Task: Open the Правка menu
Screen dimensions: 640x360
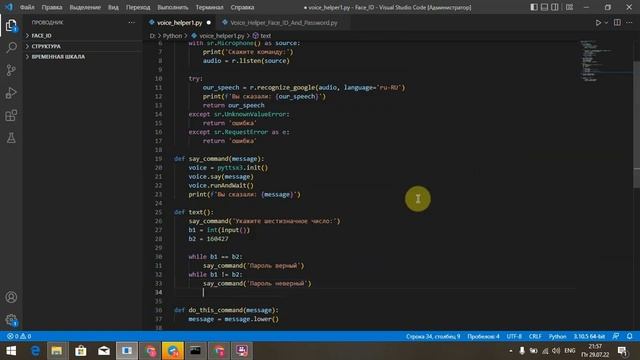Action: [x=52, y=7]
